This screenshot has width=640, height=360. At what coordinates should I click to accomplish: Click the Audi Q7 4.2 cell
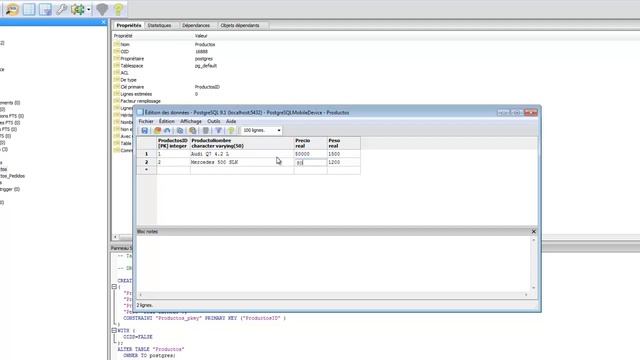[242, 154]
